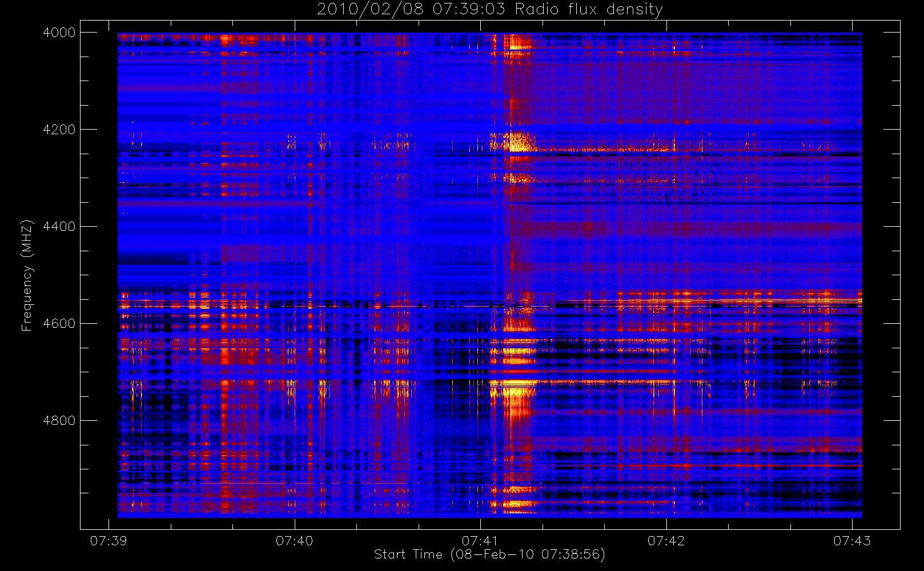This screenshot has width=924, height=571.
Task: Click the 4200 frequency tick label
Action: [59, 130]
